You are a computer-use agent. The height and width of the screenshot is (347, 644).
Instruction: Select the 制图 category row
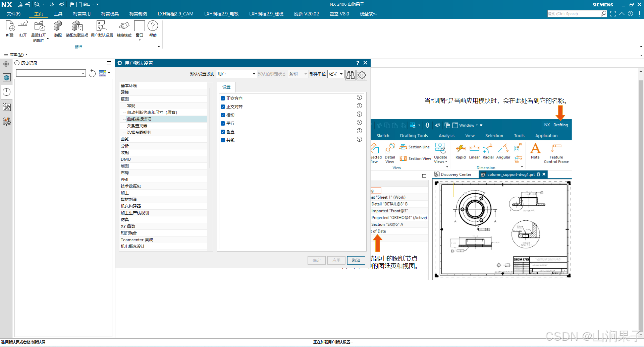tap(163, 166)
